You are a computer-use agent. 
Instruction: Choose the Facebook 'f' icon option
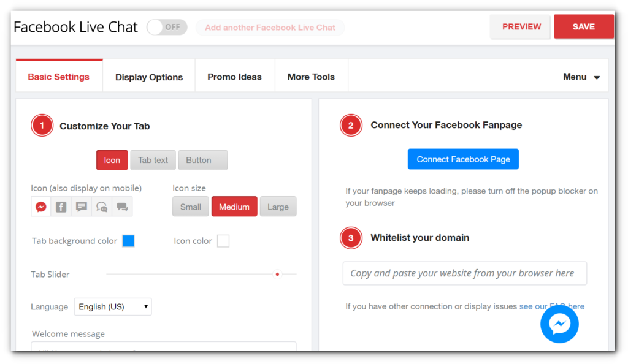coord(61,207)
